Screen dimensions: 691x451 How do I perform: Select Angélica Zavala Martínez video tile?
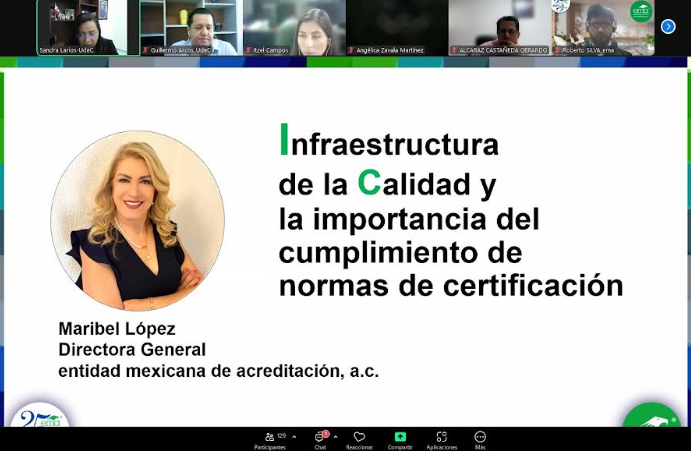396,27
